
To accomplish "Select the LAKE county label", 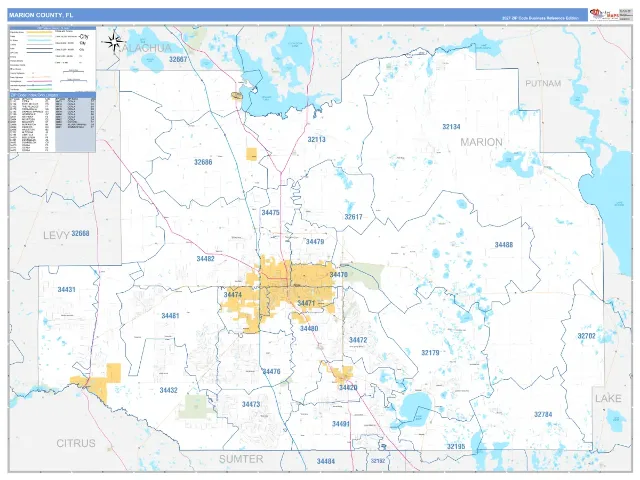I will pos(608,398).
